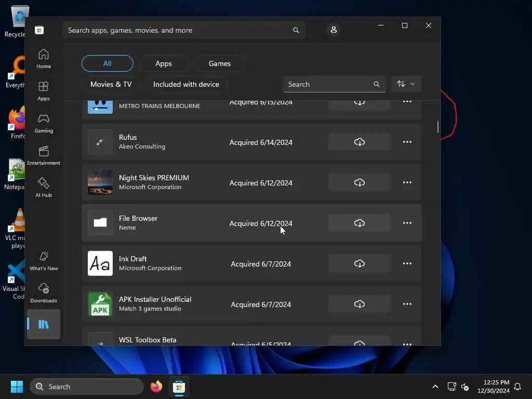Viewport: 532px width, 399px height.
Task: Open more options for Ink Draft
Action: coord(407,263)
